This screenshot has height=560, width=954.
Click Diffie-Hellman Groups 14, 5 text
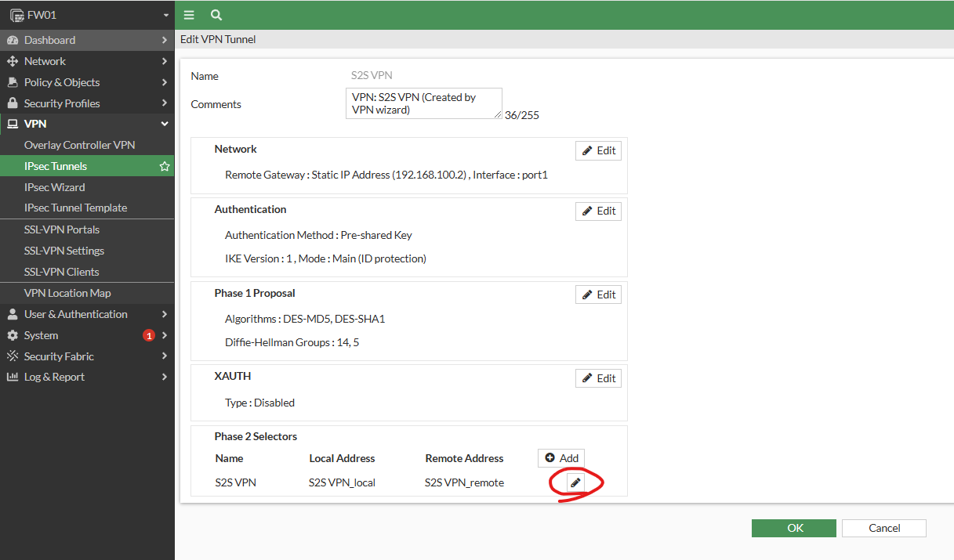pos(292,342)
